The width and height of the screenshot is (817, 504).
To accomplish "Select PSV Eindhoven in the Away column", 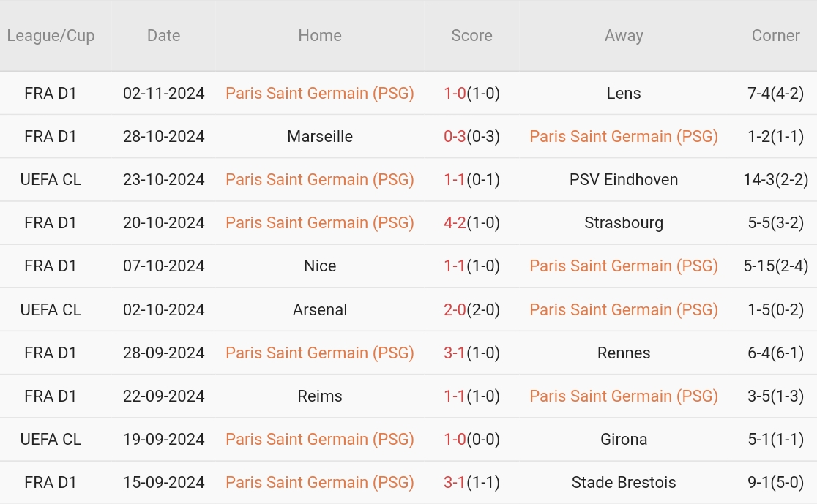I will click(624, 179).
